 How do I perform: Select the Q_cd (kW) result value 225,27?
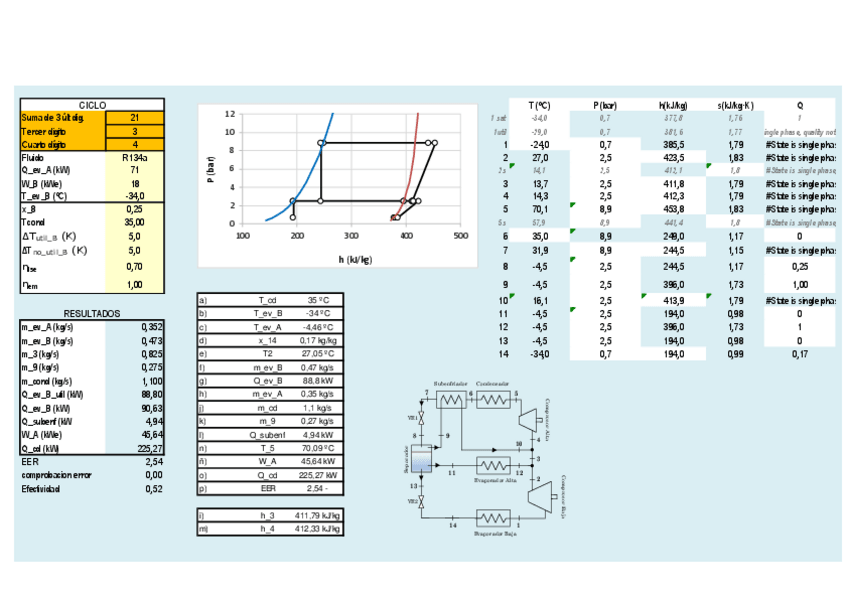[135, 449]
